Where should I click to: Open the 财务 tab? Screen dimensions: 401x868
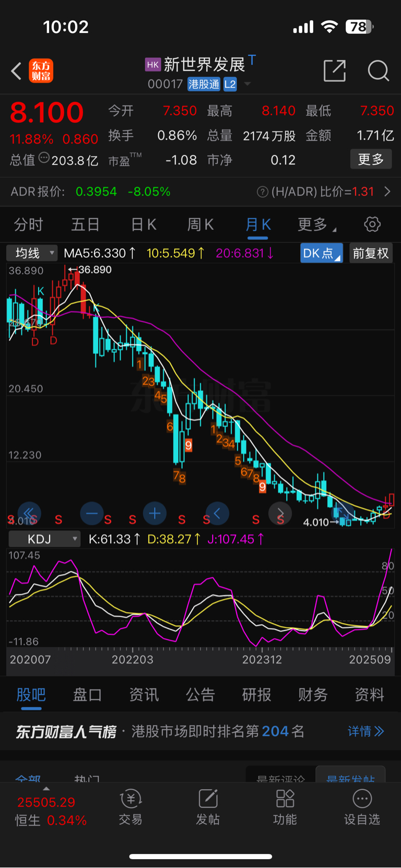313,695
